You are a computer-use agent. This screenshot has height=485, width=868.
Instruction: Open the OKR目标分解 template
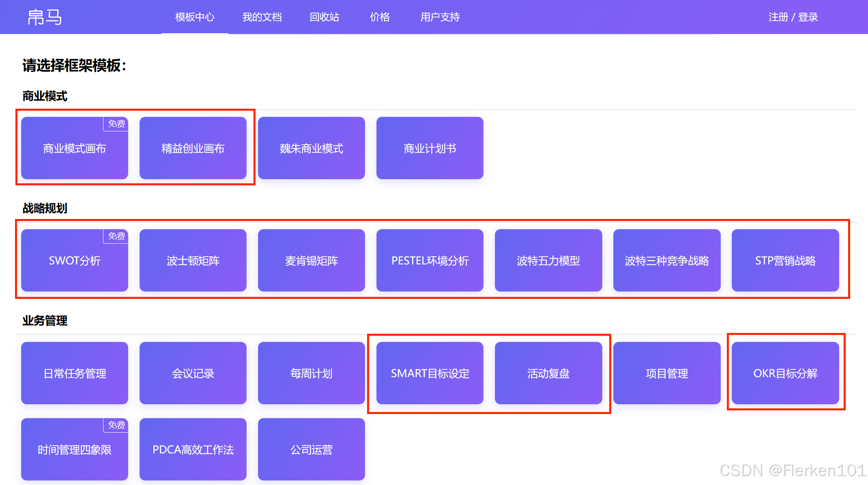[x=785, y=373]
